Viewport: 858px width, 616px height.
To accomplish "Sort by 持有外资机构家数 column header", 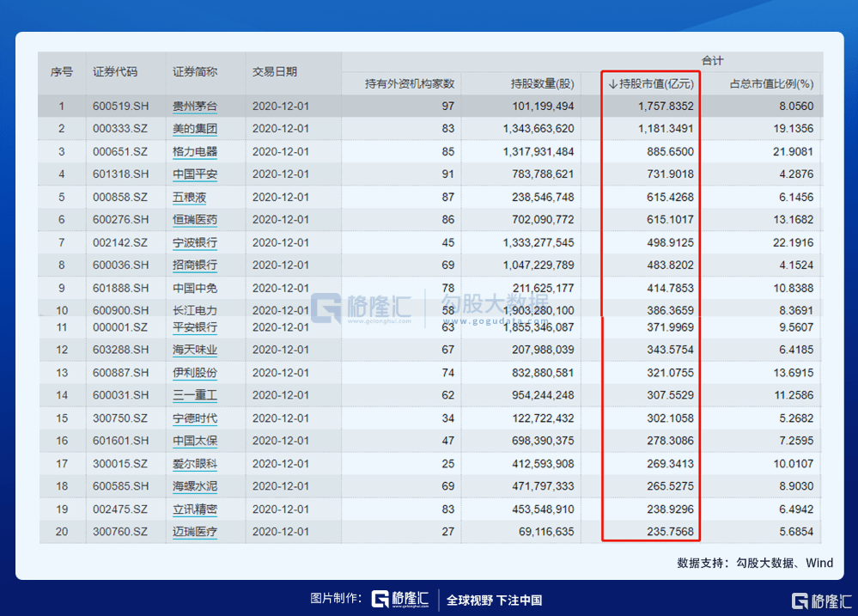I will 410,84.
